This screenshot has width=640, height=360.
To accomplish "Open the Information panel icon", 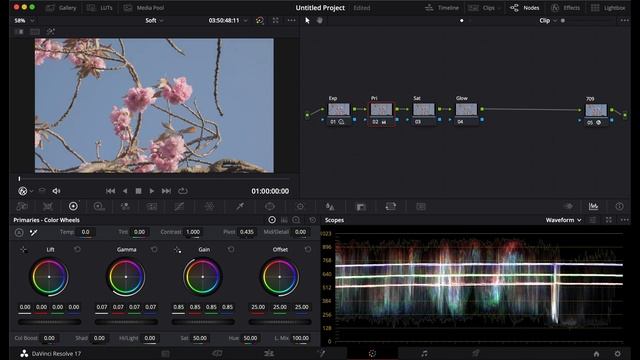I will coord(619,207).
